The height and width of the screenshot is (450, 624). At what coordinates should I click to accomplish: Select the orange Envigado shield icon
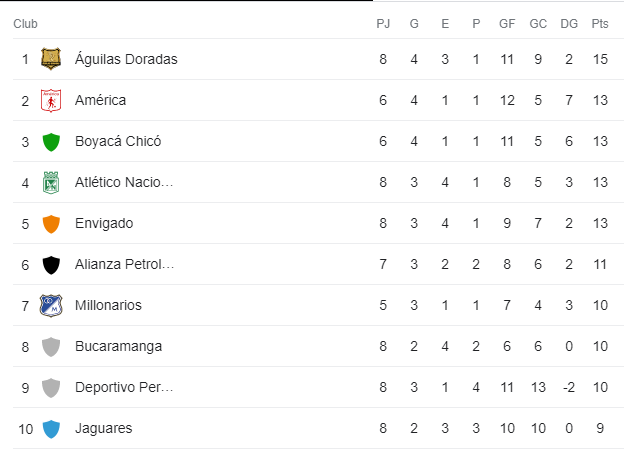click(x=51, y=224)
